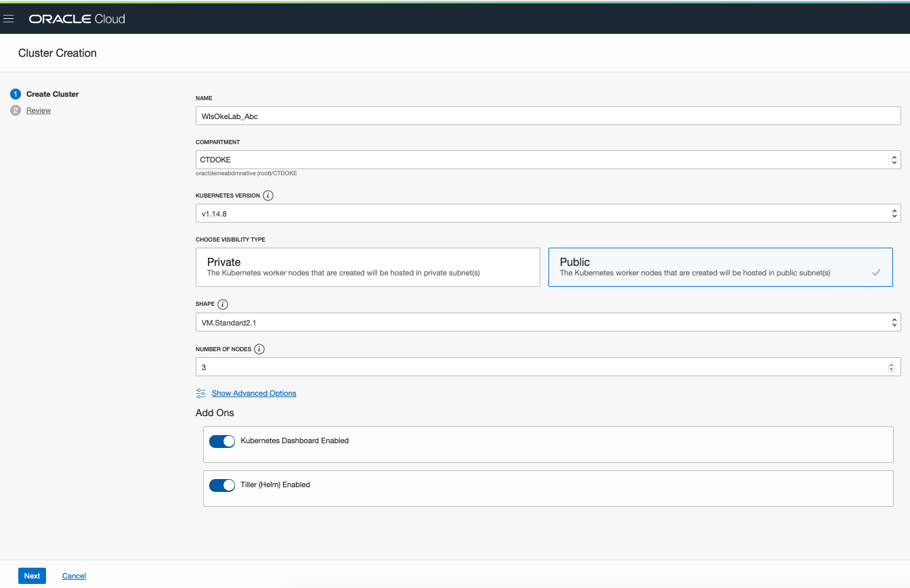Click the Number of Nodes info icon
This screenshot has height=588, width=910.
(x=259, y=349)
